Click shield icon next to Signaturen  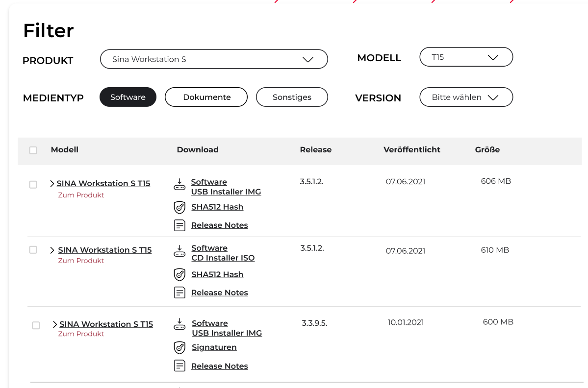point(179,347)
